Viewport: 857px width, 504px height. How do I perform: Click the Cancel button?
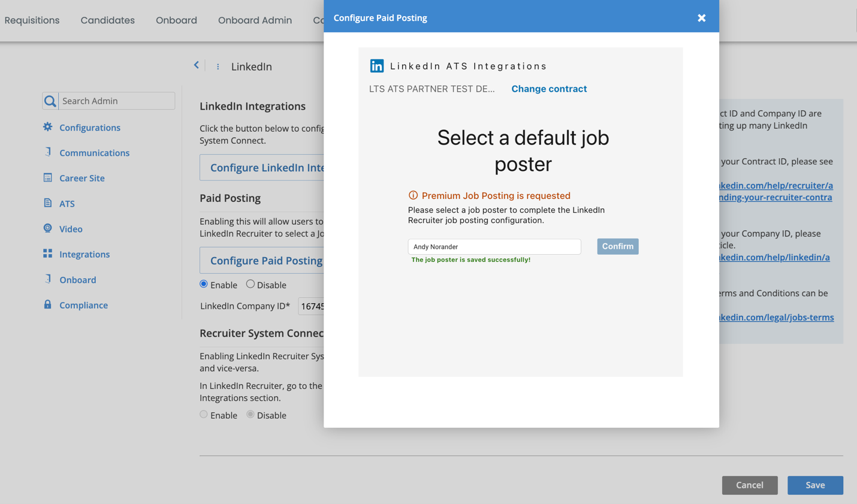click(x=750, y=485)
